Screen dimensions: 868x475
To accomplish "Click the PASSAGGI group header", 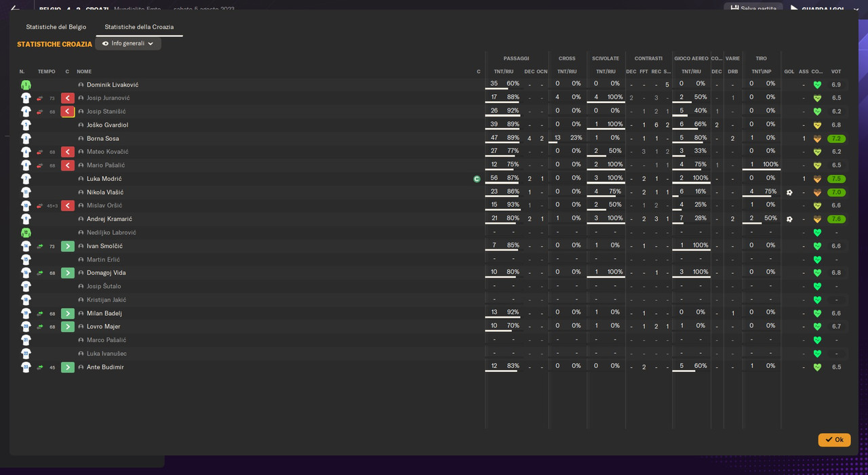I will [x=516, y=58].
